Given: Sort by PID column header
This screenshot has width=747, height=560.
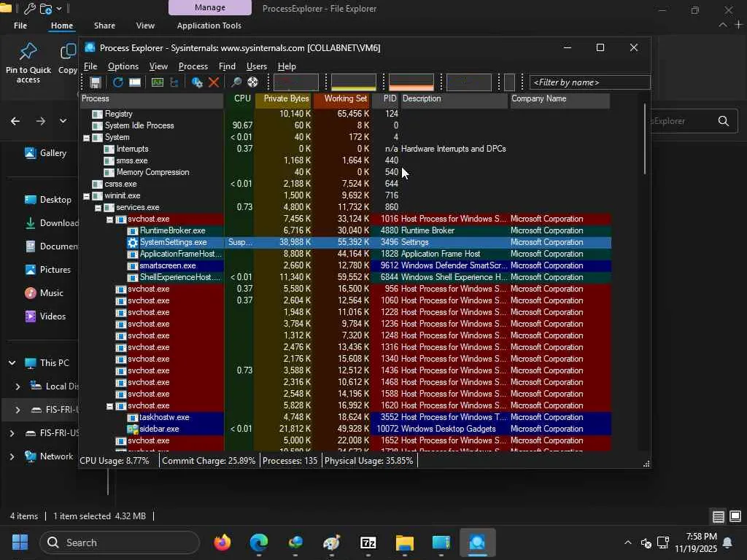Looking at the screenshot, I should (x=385, y=98).
